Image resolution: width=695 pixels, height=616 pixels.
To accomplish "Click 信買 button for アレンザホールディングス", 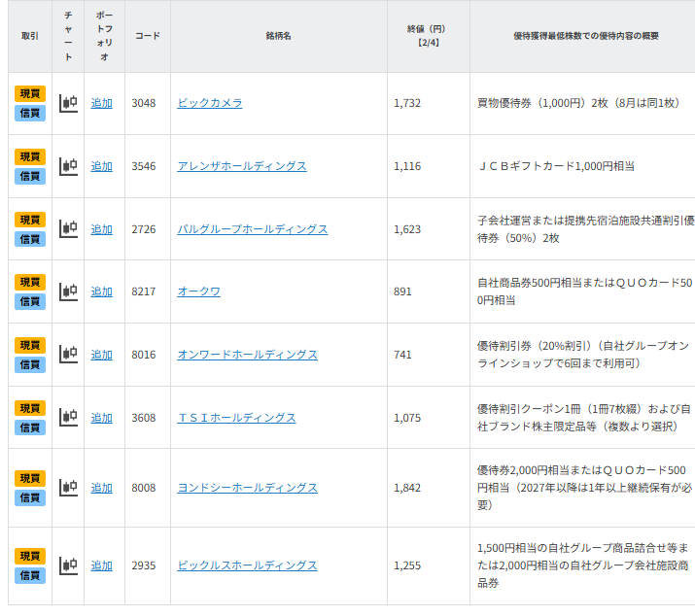I will [30, 177].
